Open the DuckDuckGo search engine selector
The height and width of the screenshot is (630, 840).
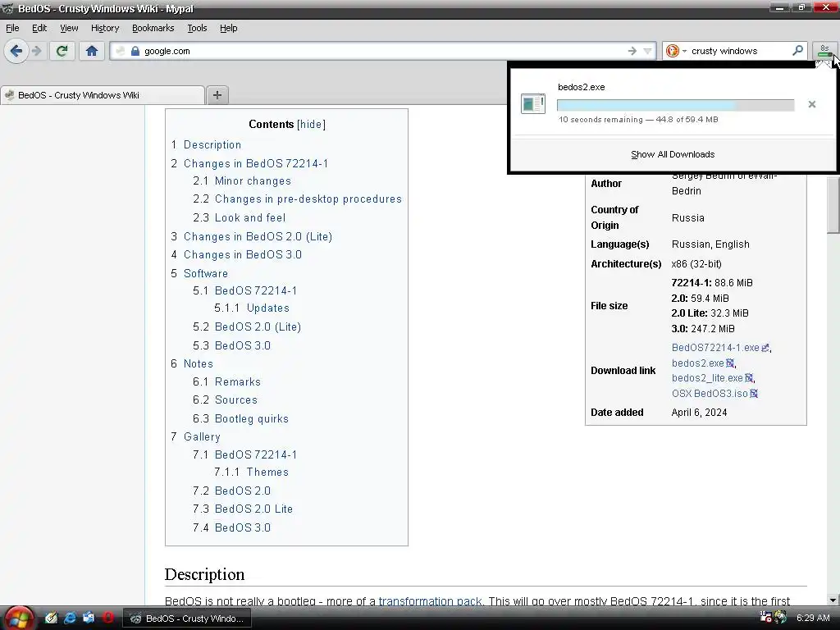click(676, 51)
